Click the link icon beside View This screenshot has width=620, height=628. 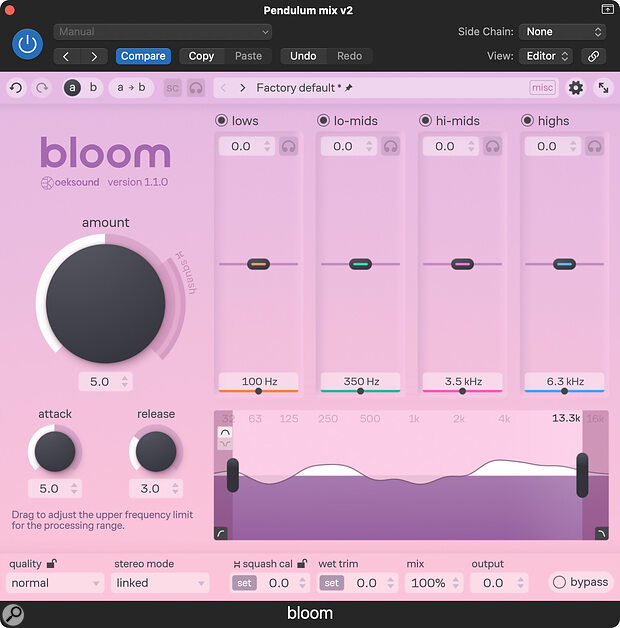[x=594, y=56]
